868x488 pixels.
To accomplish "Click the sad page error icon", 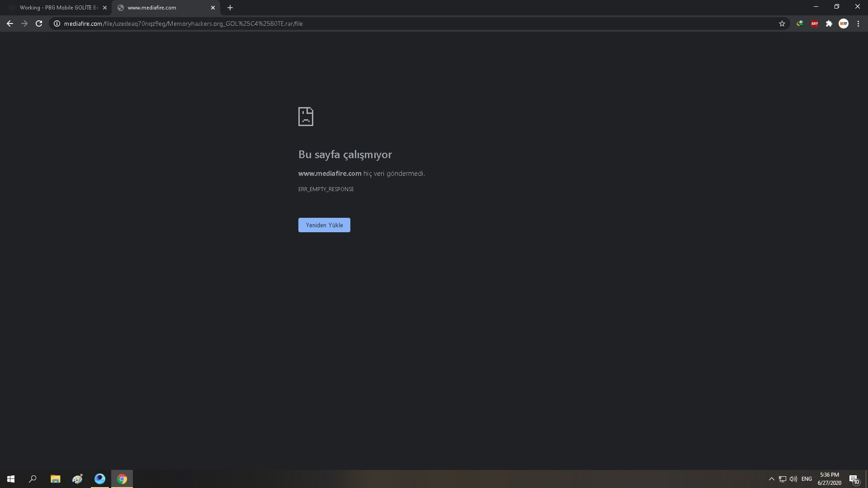I will click(x=306, y=117).
